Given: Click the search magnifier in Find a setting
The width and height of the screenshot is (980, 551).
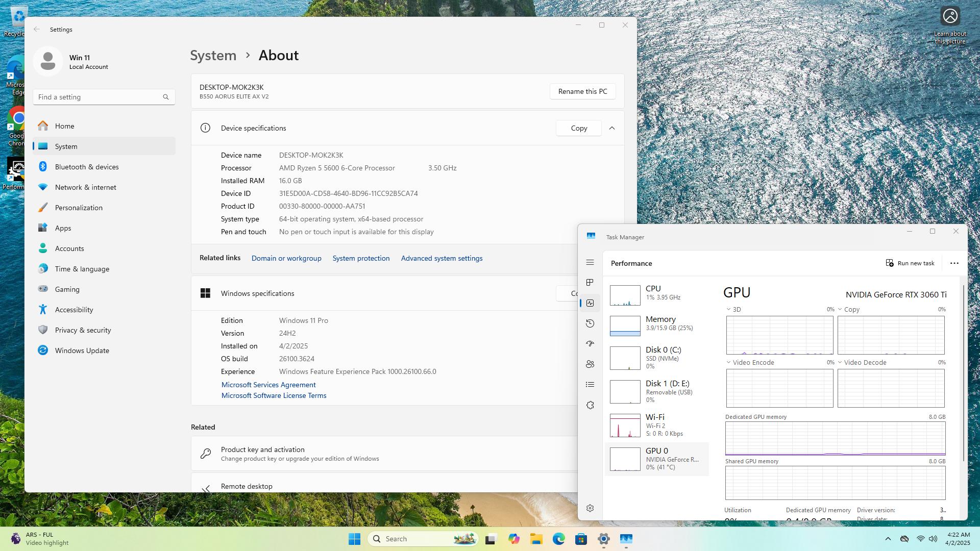Looking at the screenshot, I should pos(165,97).
